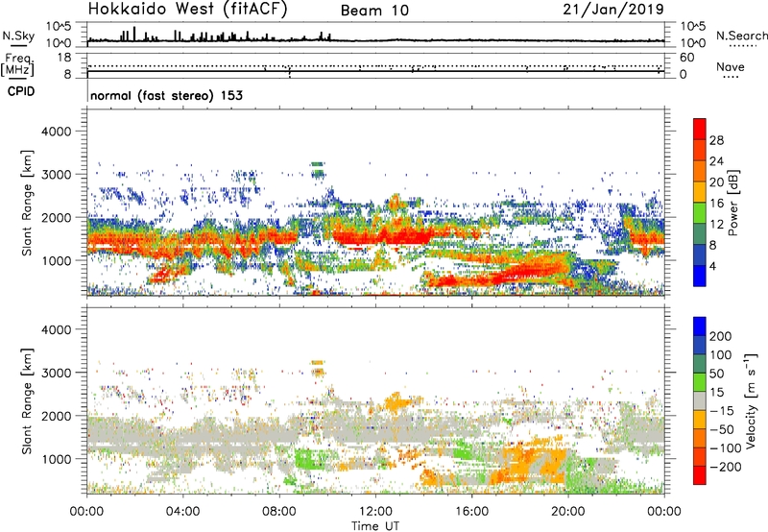Click velocity colorbar value 200
768x532 pixels.
[x=720, y=336]
